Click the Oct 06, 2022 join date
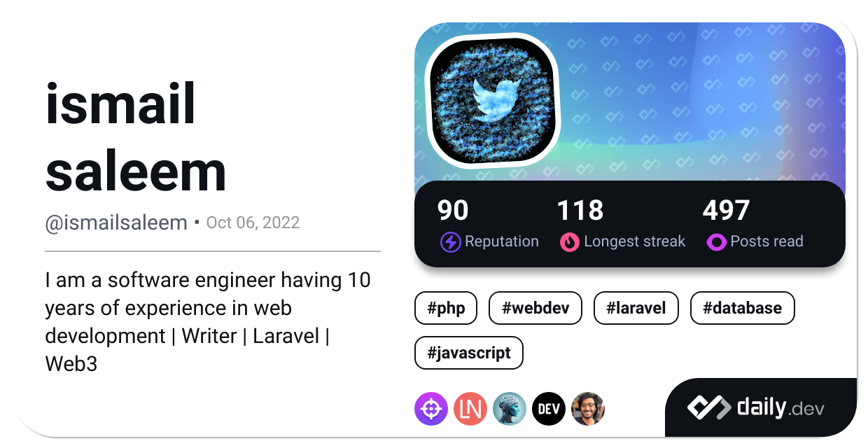The image size is (868, 448). pos(253,223)
